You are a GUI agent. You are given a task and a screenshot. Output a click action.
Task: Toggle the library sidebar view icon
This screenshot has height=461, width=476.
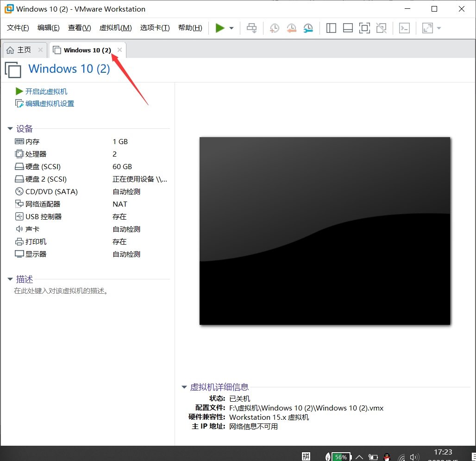point(331,28)
